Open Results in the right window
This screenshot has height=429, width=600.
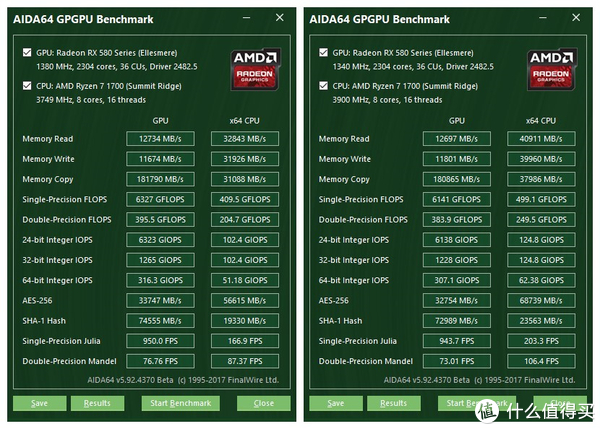393,403
